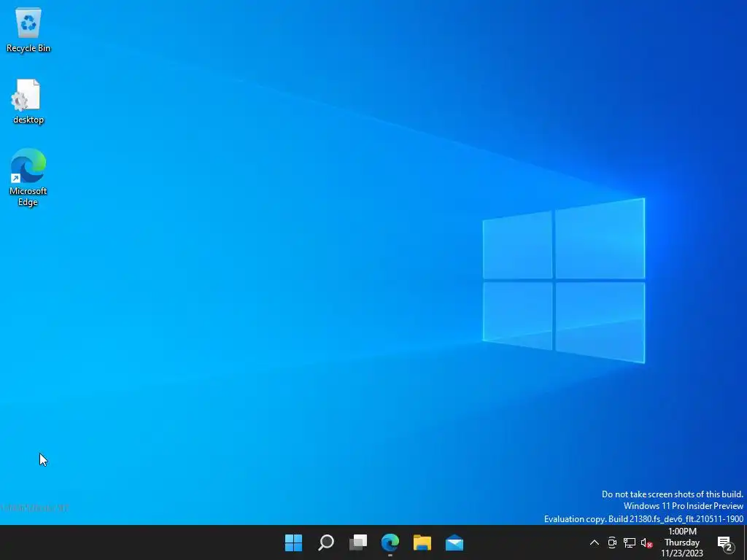
Task: Show hidden system tray icons chevron
Action: click(x=595, y=542)
